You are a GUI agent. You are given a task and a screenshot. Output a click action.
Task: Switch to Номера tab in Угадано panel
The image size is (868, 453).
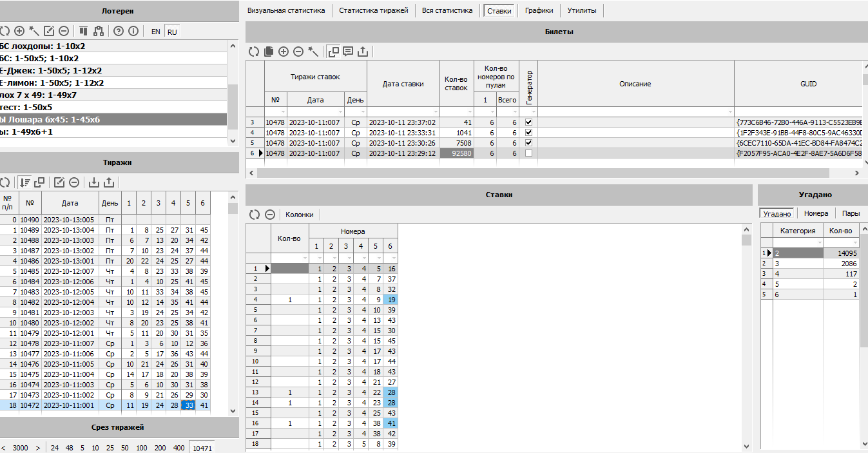click(x=816, y=213)
